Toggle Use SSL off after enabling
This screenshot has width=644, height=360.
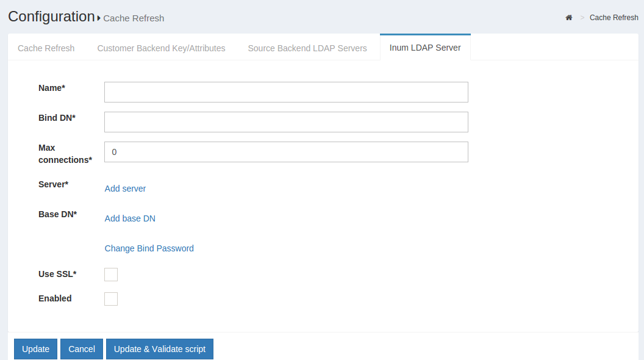pos(111,274)
